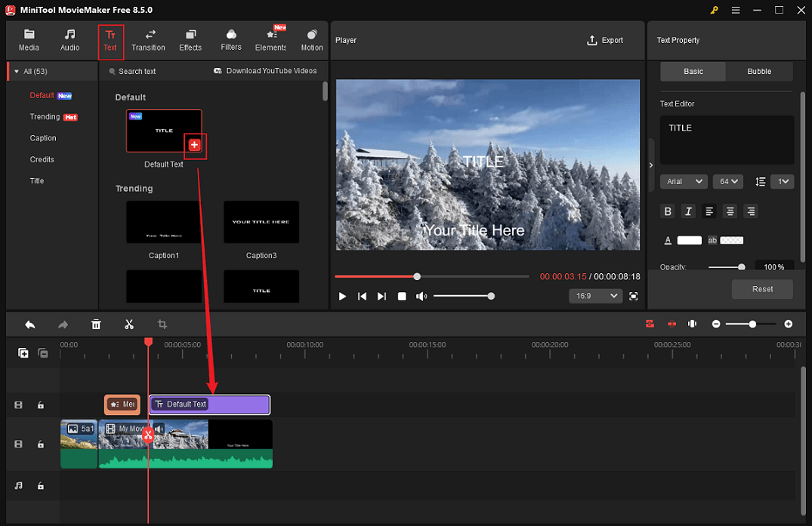Click the Export button
The height and width of the screenshot is (526, 812).
click(x=604, y=41)
